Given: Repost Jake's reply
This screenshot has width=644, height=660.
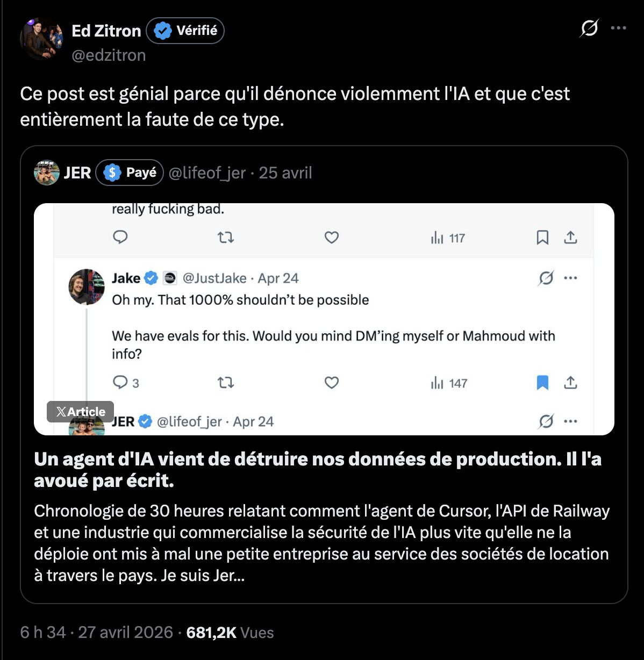Looking at the screenshot, I should (x=226, y=383).
